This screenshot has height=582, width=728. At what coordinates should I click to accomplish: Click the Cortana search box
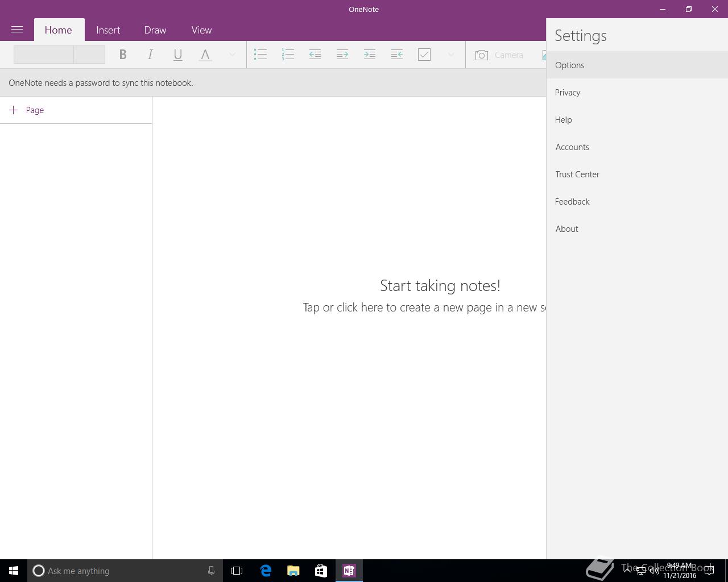click(125, 571)
